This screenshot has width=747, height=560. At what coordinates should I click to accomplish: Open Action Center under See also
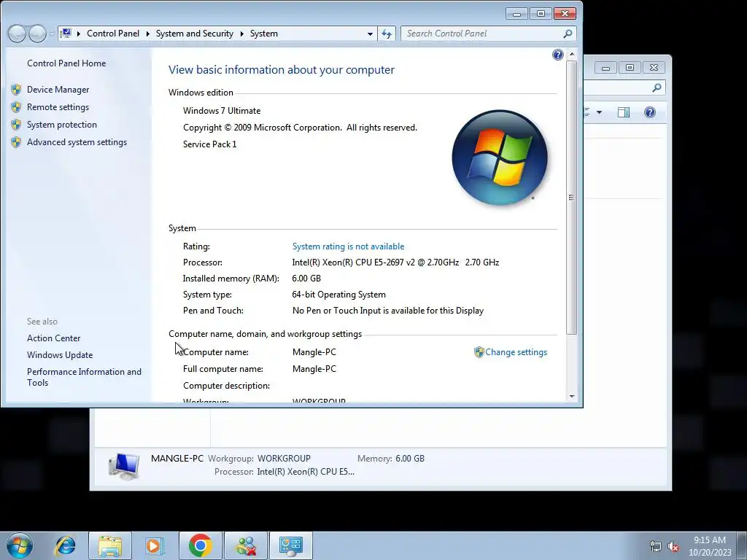(53, 338)
